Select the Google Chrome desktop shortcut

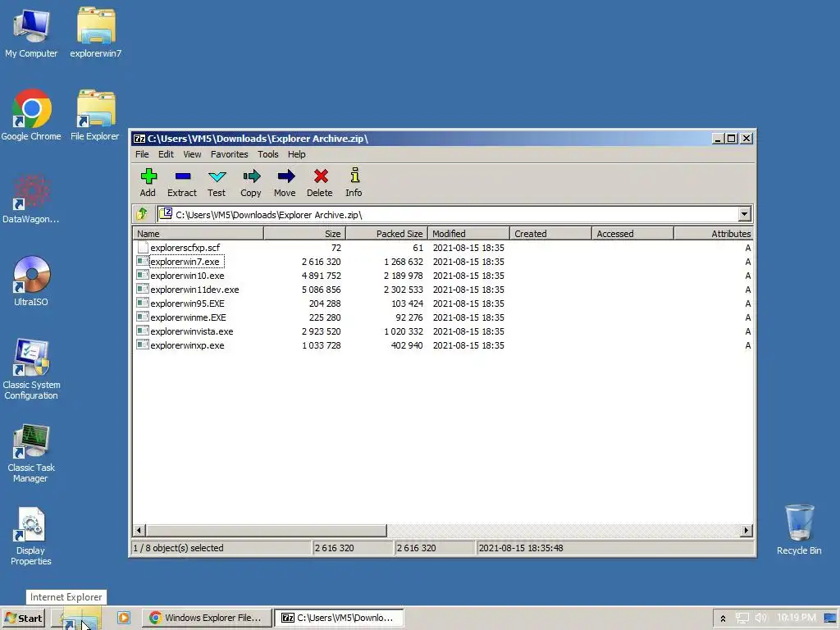click(31, 115)
